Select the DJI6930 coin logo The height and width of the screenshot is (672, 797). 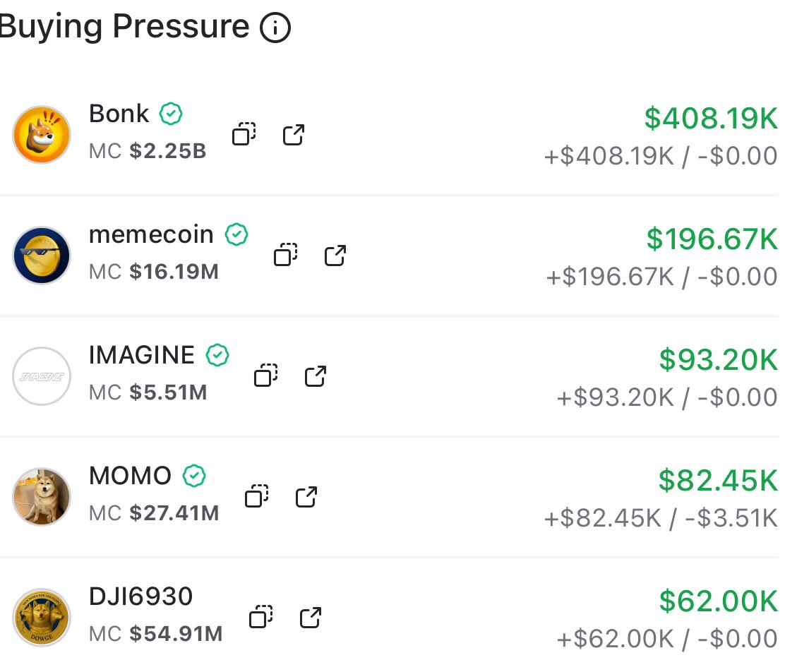42,618
